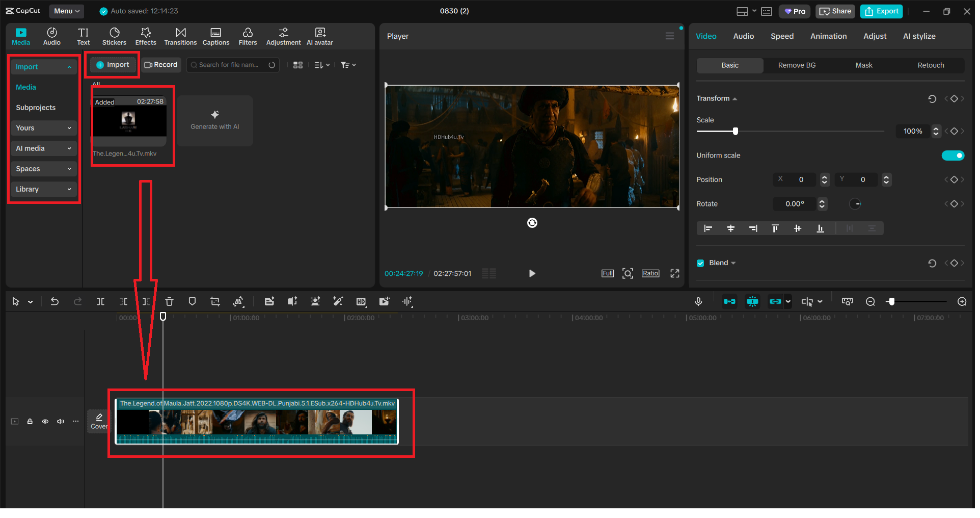Toggle auto snapping on timeline
This screenshot has height=518, width=980.
pos(752,302)
